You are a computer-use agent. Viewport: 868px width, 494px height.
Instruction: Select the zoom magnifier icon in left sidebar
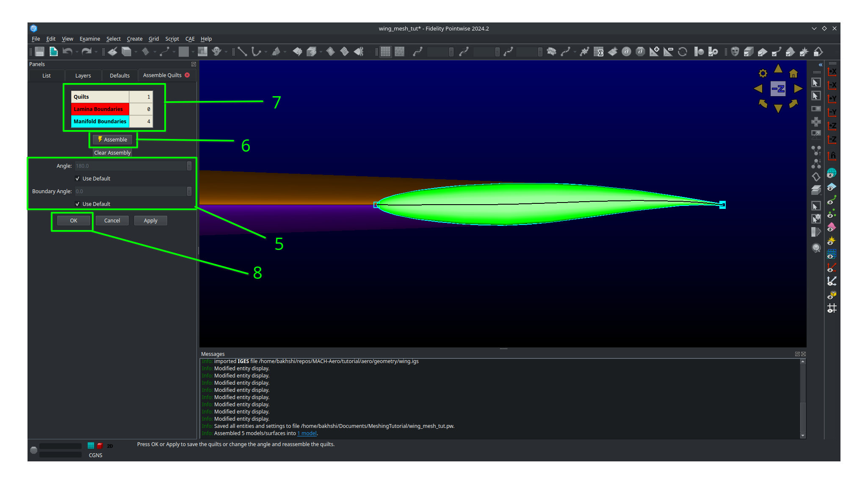816,248
